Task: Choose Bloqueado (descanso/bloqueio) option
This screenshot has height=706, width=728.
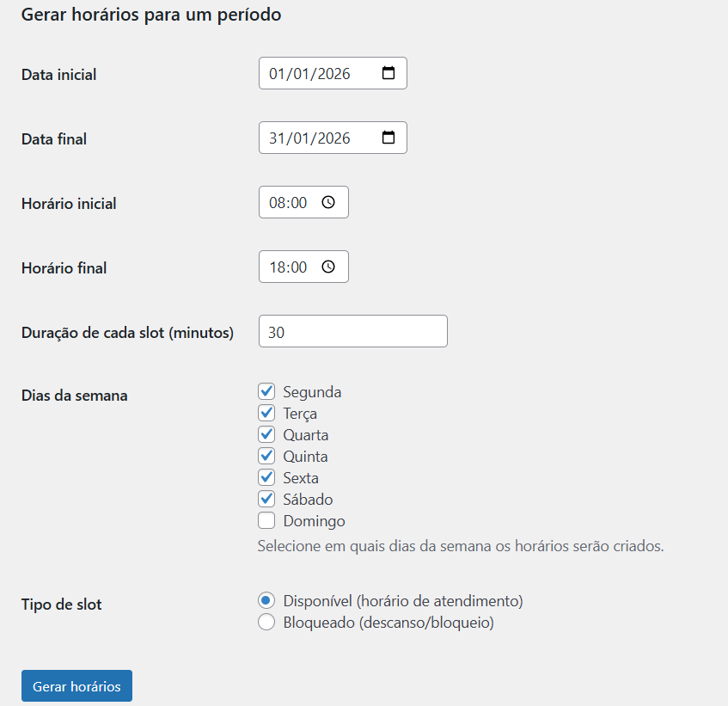Action: 266,623
